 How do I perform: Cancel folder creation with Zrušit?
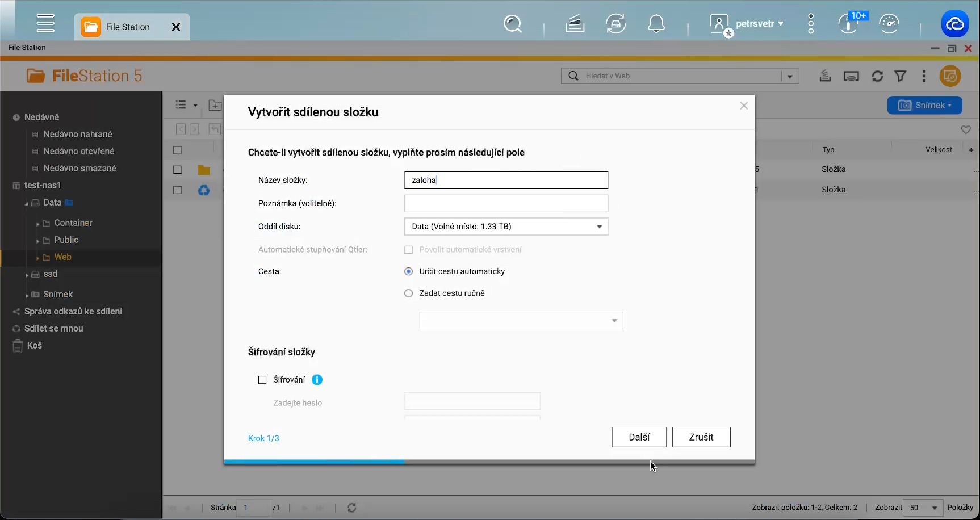click(x=701, y=437)
